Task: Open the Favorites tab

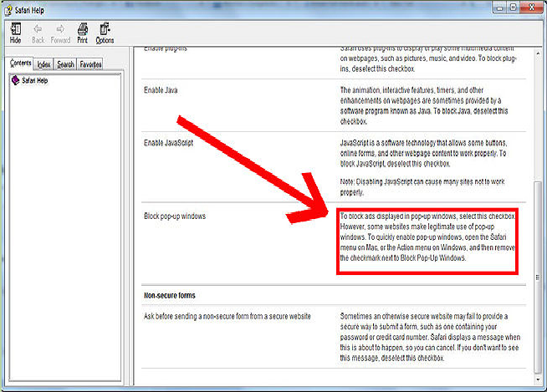Action: pos(90,64)
